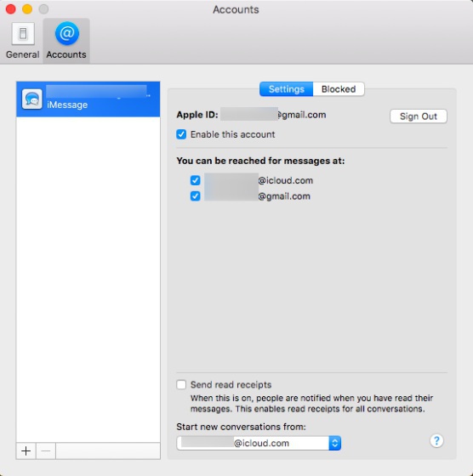Close the Accounts window
Viewport: 473px width, 476px height.
(x=10, y=9)
